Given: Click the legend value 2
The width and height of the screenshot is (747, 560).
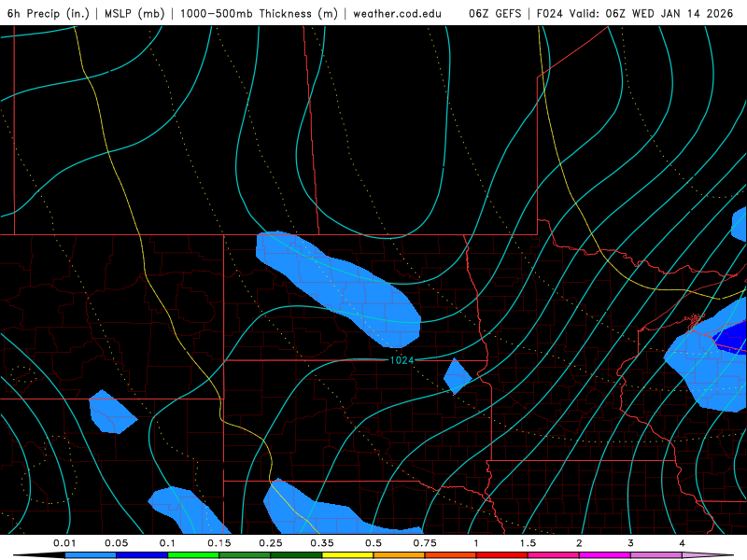Looking at the screenshot, I should tap(579, 543).
